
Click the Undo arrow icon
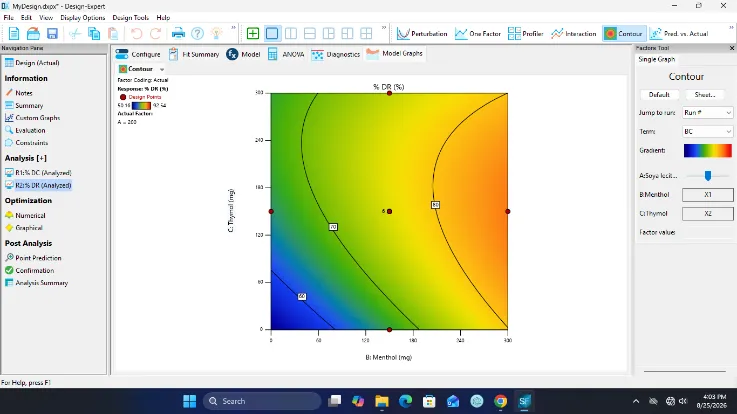[x=136, y=33]
